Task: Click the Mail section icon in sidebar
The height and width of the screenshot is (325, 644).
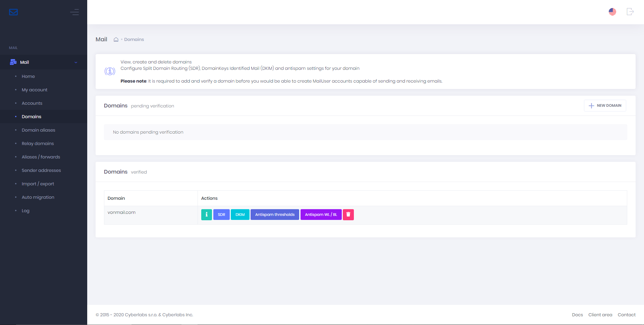Action: click(13, 62)
